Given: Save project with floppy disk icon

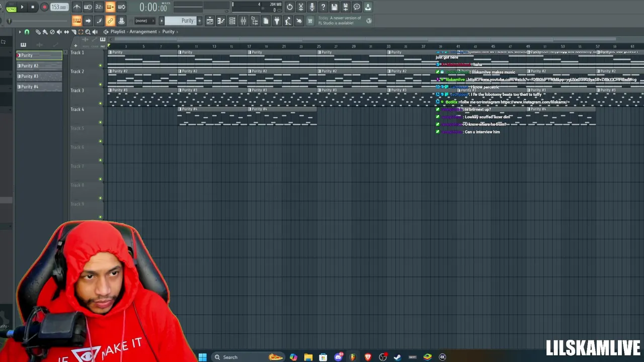Looking at the screenshot, I should tap(334, 7).
